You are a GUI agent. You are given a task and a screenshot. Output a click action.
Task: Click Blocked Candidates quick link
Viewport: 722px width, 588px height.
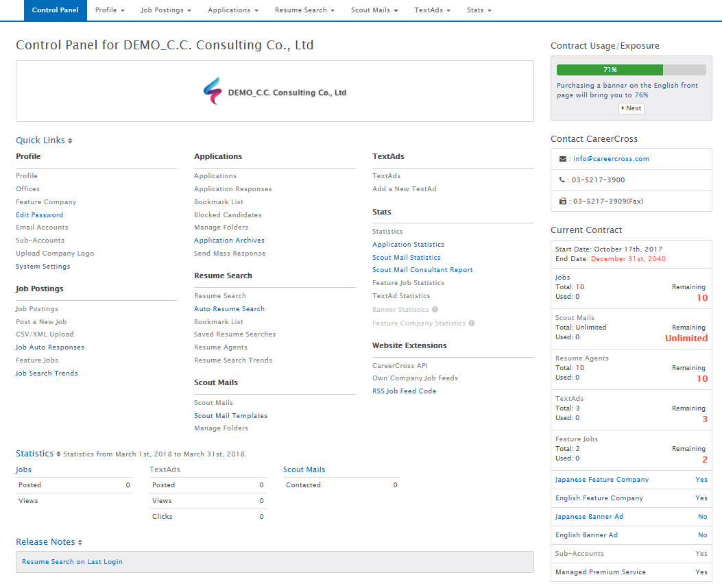point(228,215)
